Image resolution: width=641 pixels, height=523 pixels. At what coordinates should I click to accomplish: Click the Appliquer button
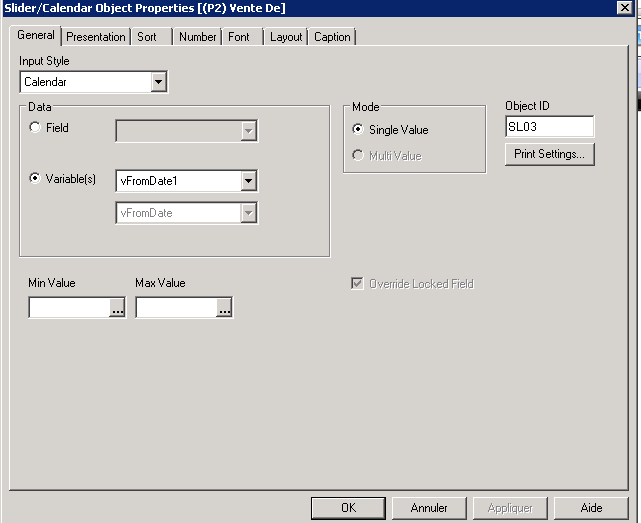[x=510, y=508]
